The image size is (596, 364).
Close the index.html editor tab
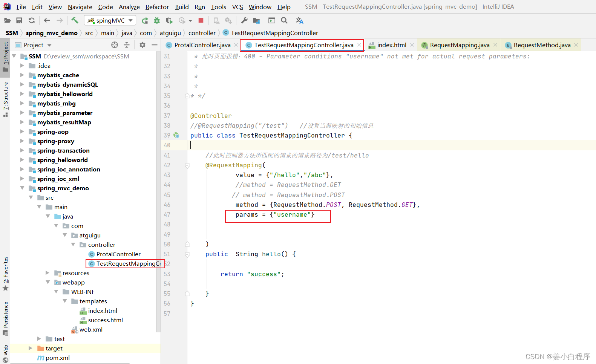tap(412, 45)
